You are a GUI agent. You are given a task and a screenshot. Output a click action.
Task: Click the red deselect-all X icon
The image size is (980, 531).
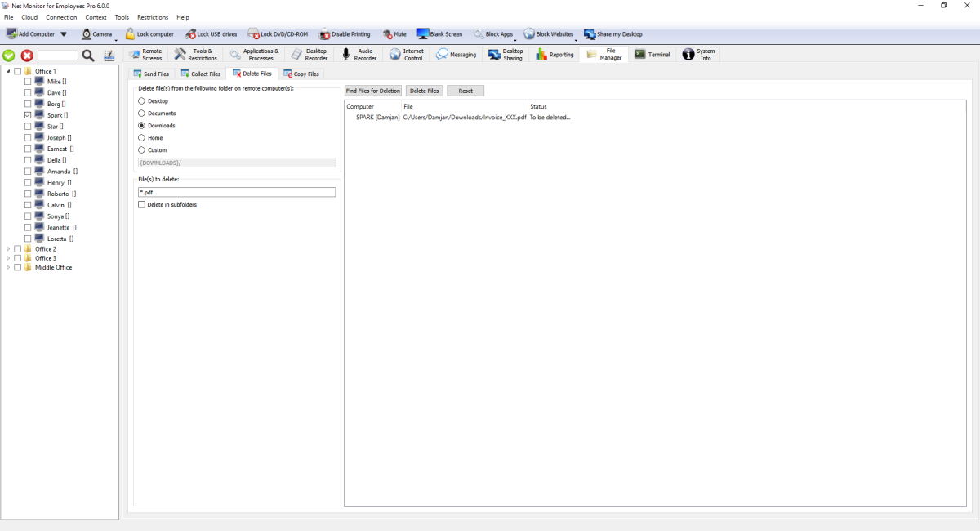tap(27, 56)
